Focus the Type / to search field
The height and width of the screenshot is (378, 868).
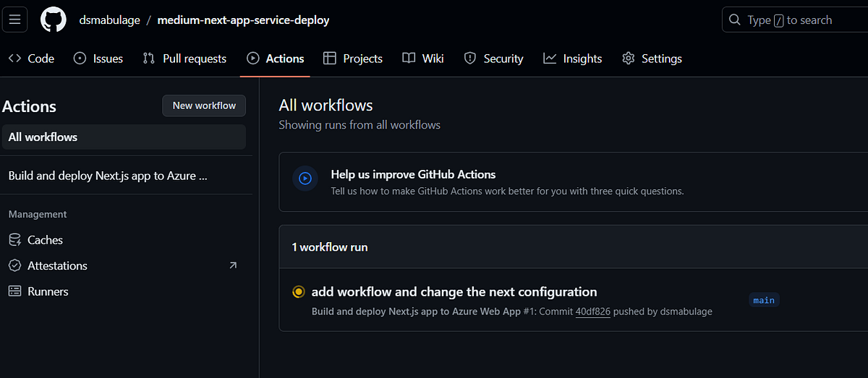pyautogui.click(x=796, y=20)
